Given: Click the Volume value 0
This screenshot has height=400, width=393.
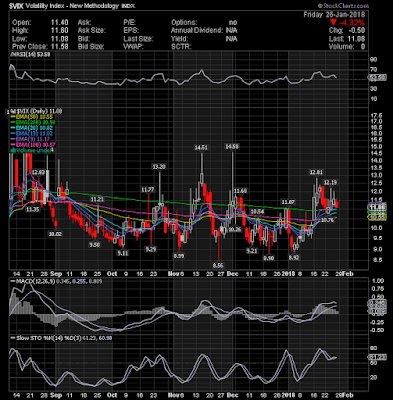Looking at the screenshot, I should point(363,47).
